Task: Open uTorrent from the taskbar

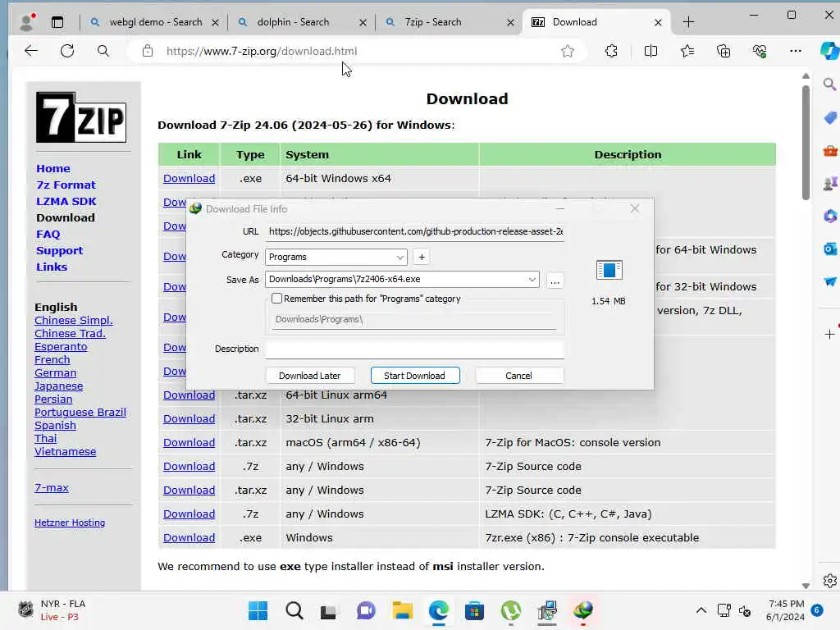Action: point(511,610)
